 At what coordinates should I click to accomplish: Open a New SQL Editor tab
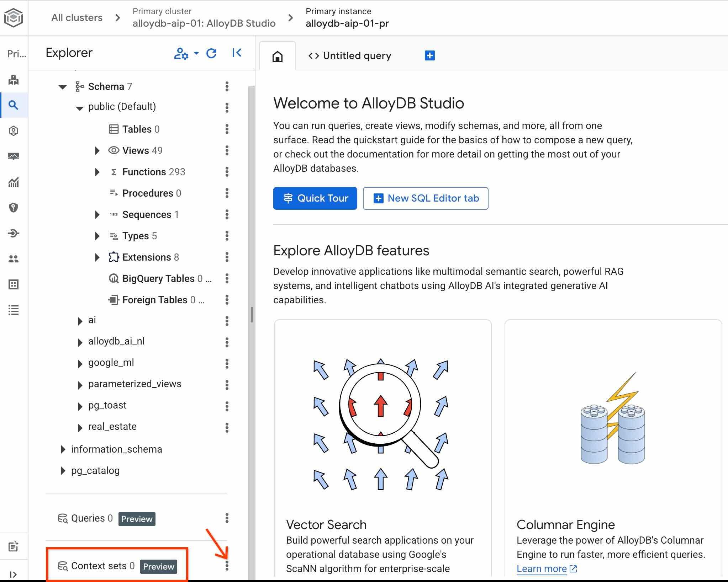coord(426,198)
